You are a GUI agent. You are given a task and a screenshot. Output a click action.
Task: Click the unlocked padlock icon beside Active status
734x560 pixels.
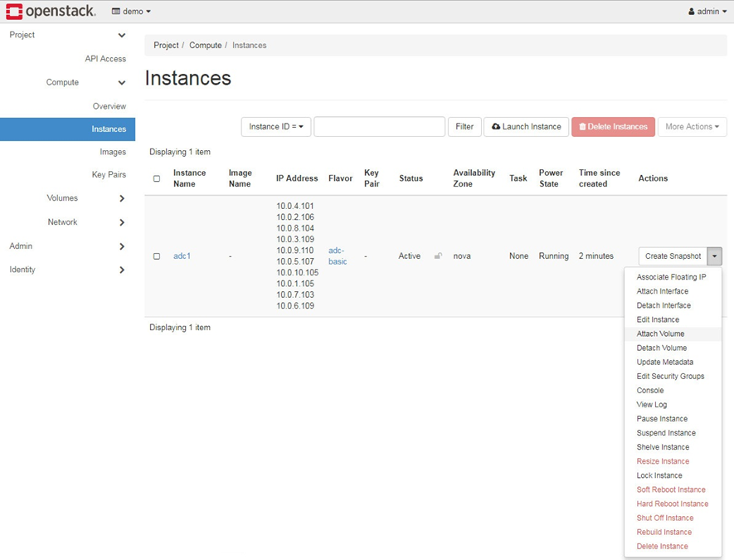coord(438,256)
